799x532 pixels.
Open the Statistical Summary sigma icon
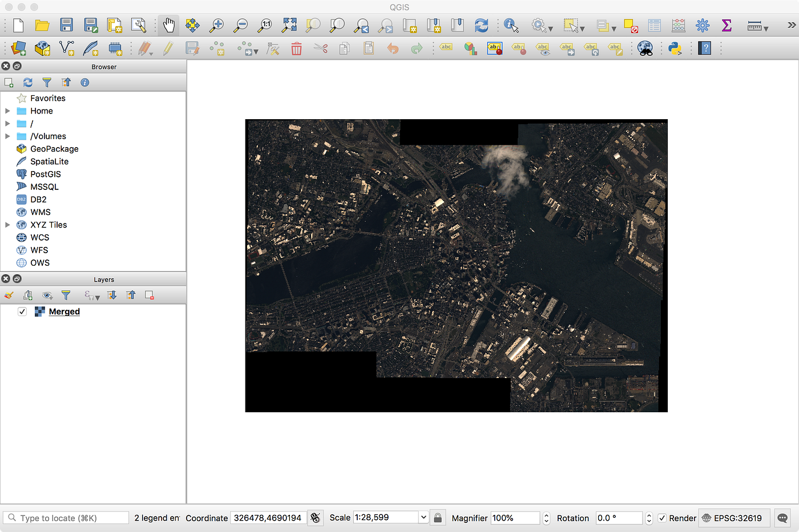pyautogui.click(x=726, y=26)
